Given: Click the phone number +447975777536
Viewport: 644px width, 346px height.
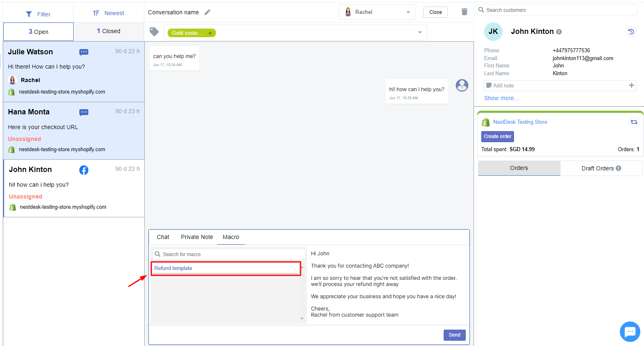Looking at the screenshot, I should (x=571, y=51).
